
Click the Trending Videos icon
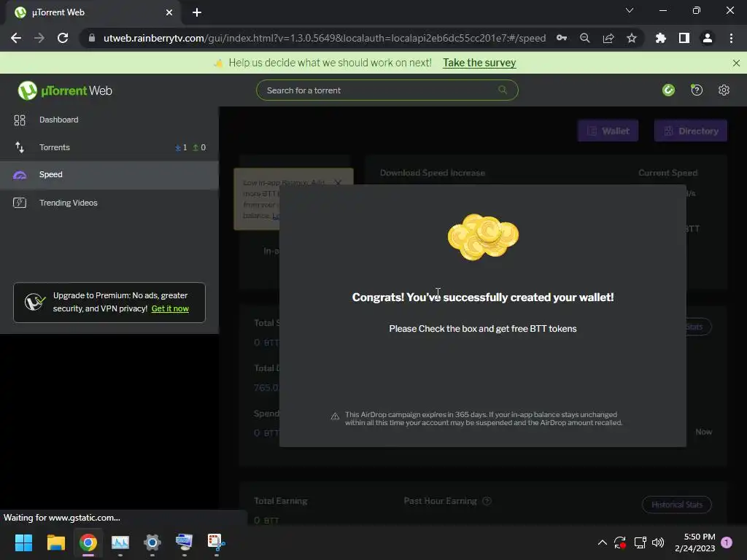[20, 203]
